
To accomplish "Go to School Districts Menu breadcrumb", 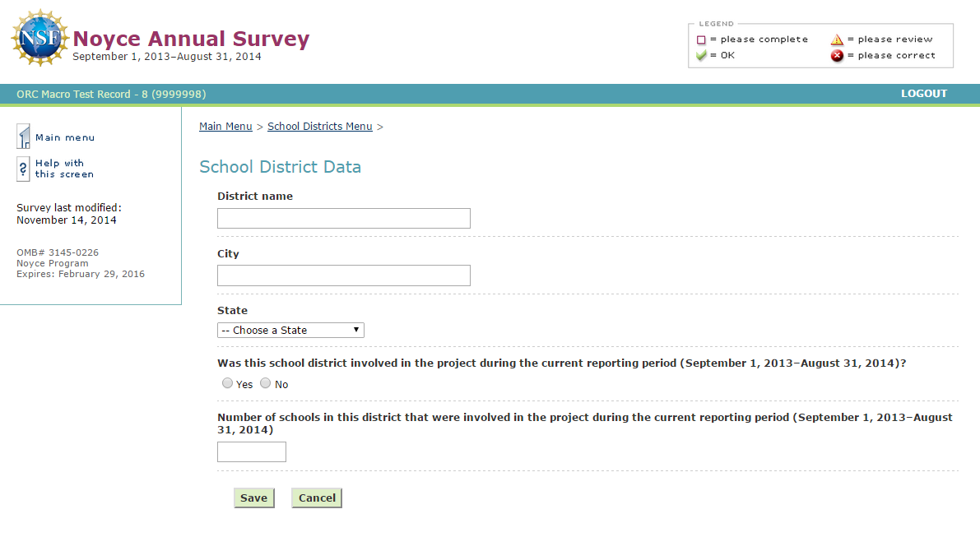I will [319, 127].
